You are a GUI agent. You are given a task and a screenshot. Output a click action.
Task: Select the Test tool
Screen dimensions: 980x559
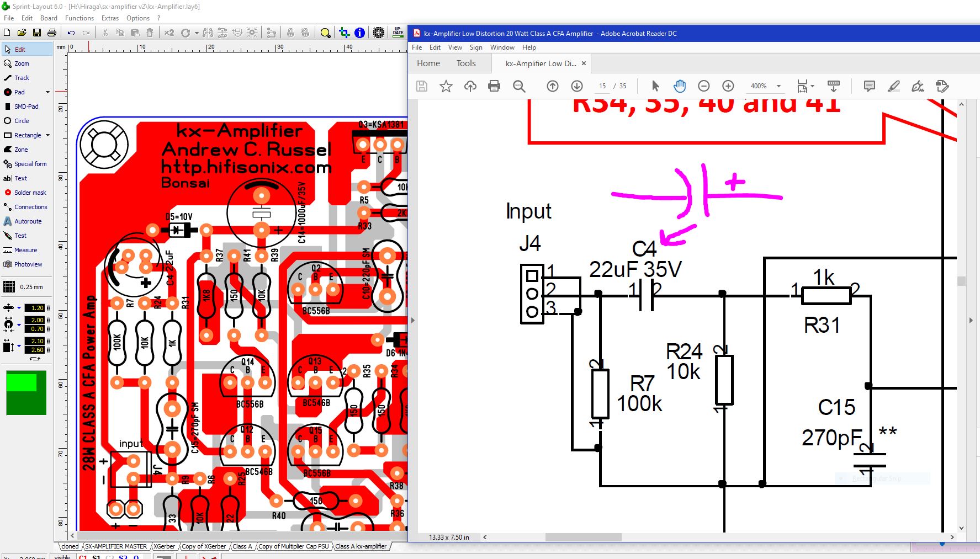click(27, 236)
